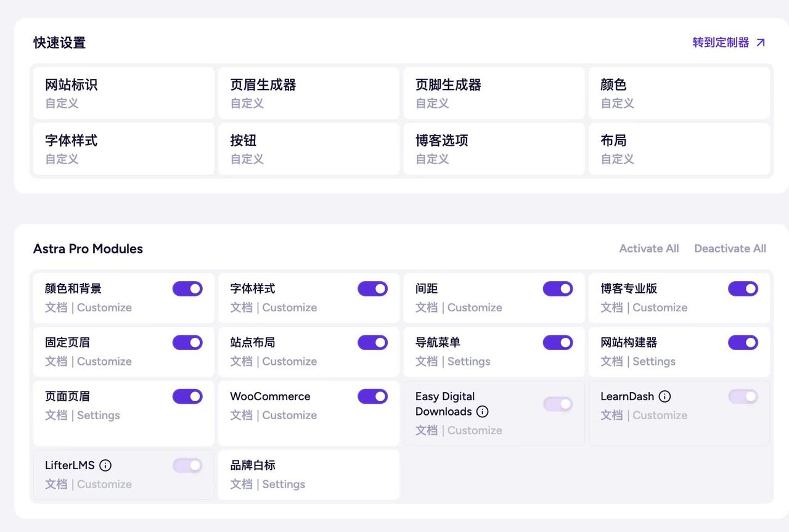Screen dimensions: 789x532
Task: Open 文档 link under 导航菜单
Action: 427,361
